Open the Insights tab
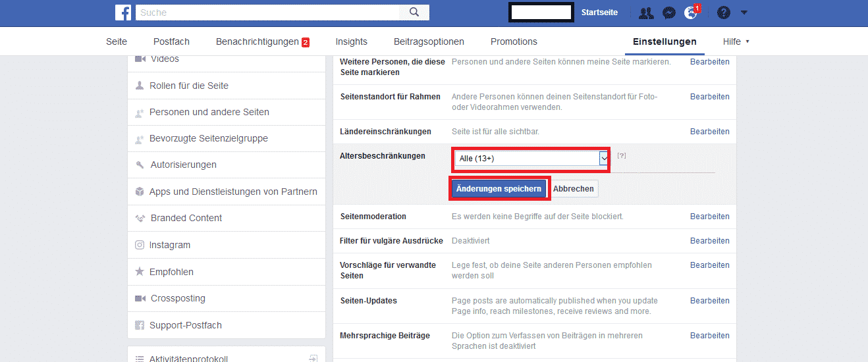This screenshot has height=362, width=868. [352, 41]
